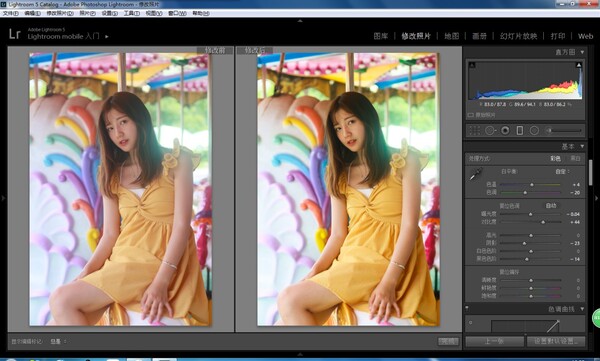Click the 自动 auto tone button

click(551, 206)
